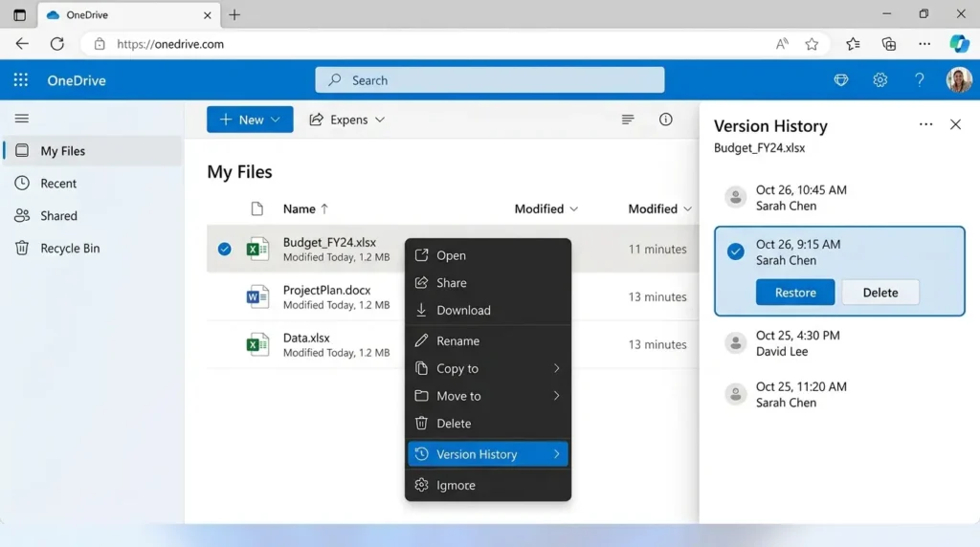
Task: Delete the selected version button
Action: tap(880, 293)
